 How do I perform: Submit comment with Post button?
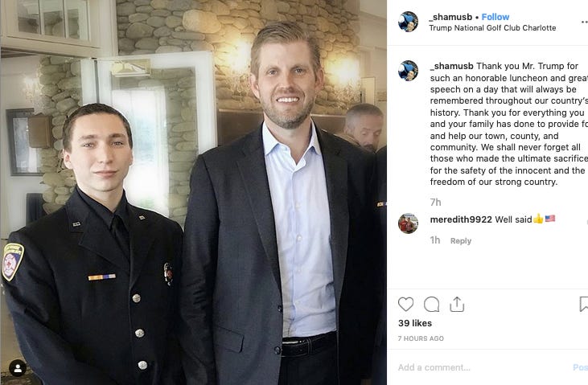581,367
